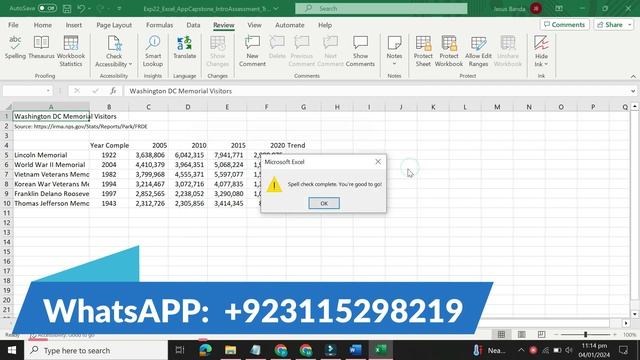Run the Spelling check tool
Image resolution: width=640 pixels, height=360 pixels.
click(x=15, y=47)
